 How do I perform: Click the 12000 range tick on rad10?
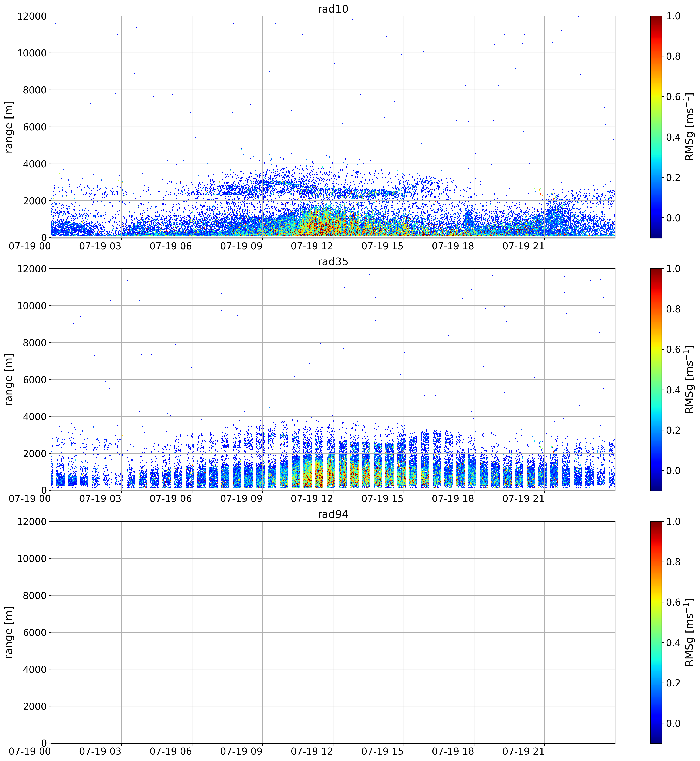click(32, 16)
